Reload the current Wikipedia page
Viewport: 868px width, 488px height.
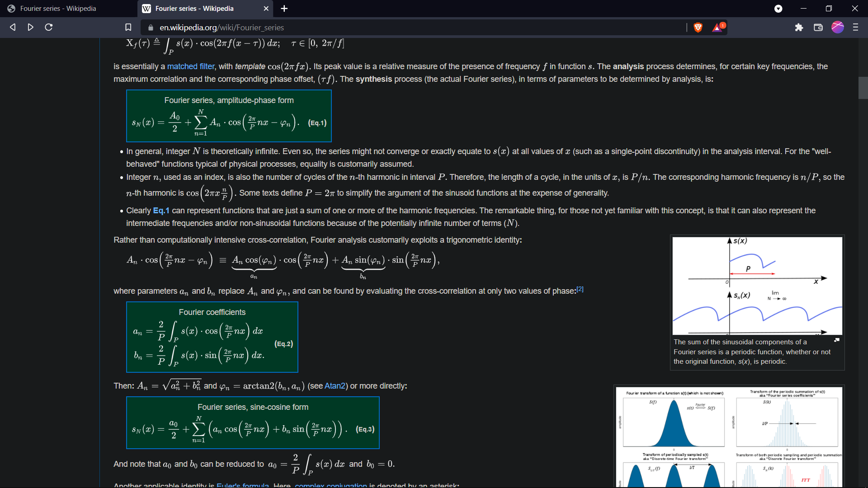point(48,27)
